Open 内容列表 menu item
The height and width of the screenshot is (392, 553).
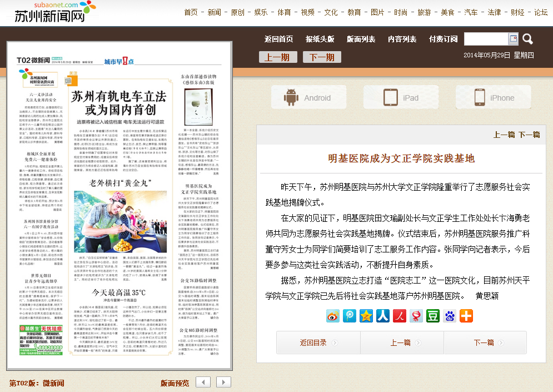[x=402, y=39]
